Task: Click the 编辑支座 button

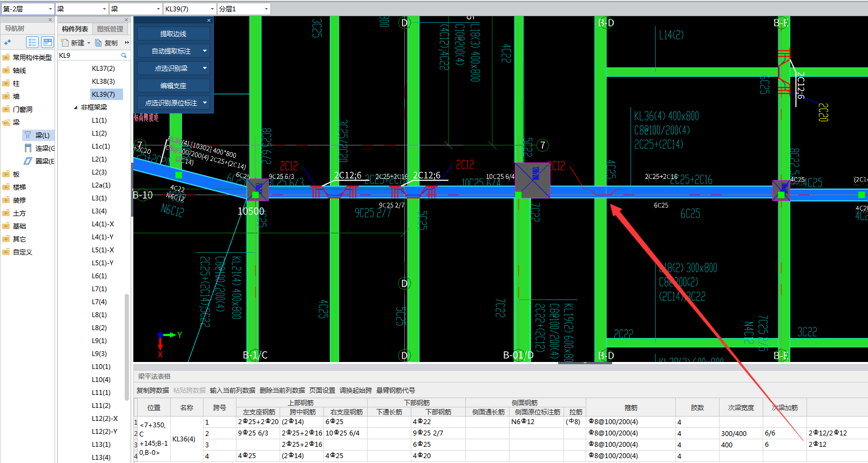Action: pyautogui.click(x=173, y=85)
